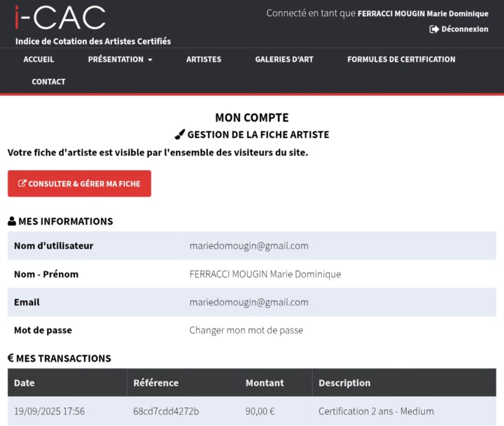Click the paintbrush icon beside Gestion heading
Viewport: 504px width, 426px height.
point(179,134)
